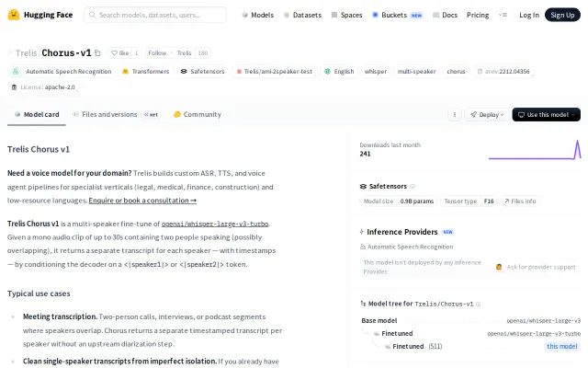This screenshot has height=368, width=588.
Task: Click the downloads last month chart
Action: [x=535, y=150]
